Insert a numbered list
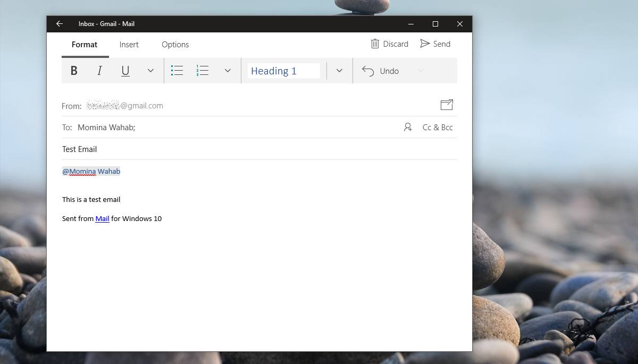 (x=203, y=70)
